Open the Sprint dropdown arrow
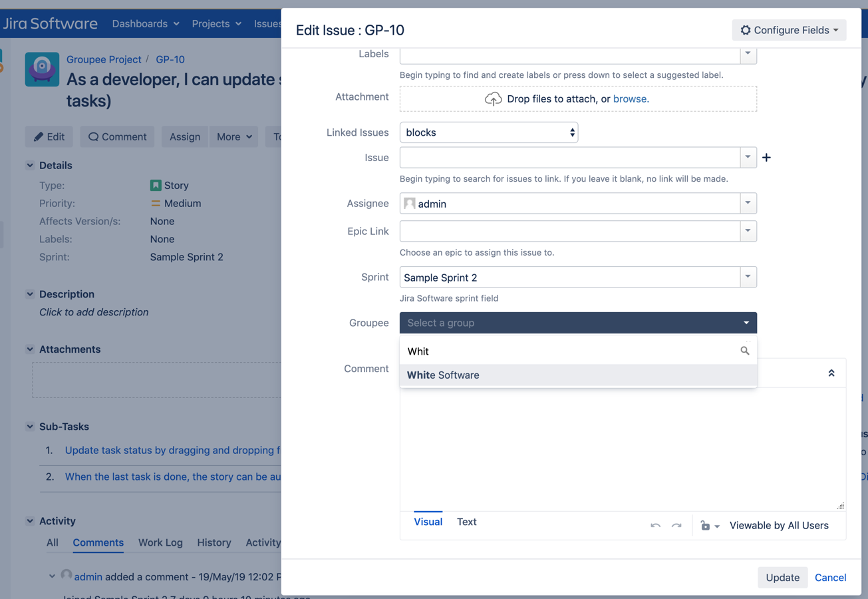Image resolution: width=868 pixels, height=599 pixels. (748, 277)
